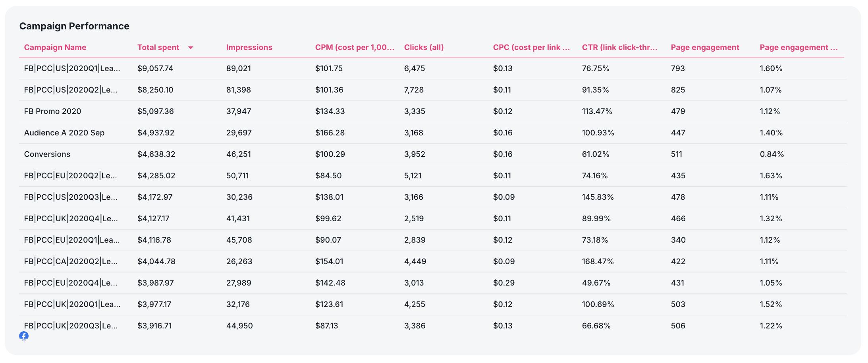Sort by Page engagement rate column
Viewport: 868px width, 363px height.
pyautogui.click(x=798, y=47)
